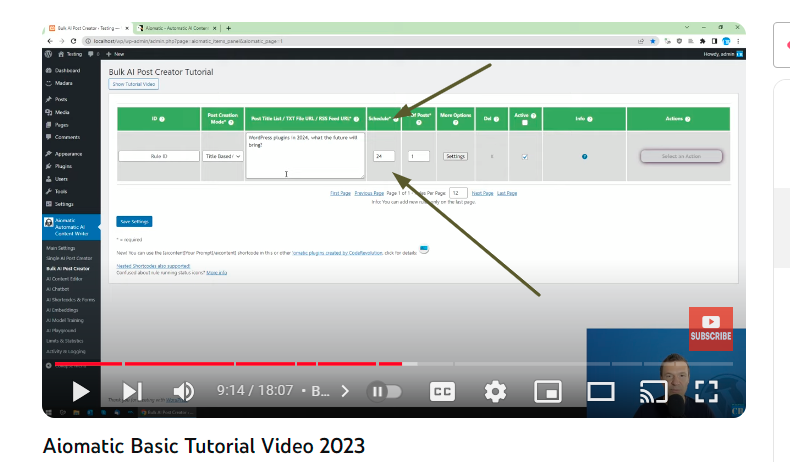The image size is (790, 462).
Task: Click the Actions column help icon
Action: 688,119
